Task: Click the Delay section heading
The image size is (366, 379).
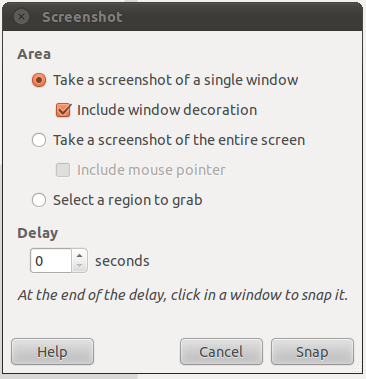Action: coord(38,233)
